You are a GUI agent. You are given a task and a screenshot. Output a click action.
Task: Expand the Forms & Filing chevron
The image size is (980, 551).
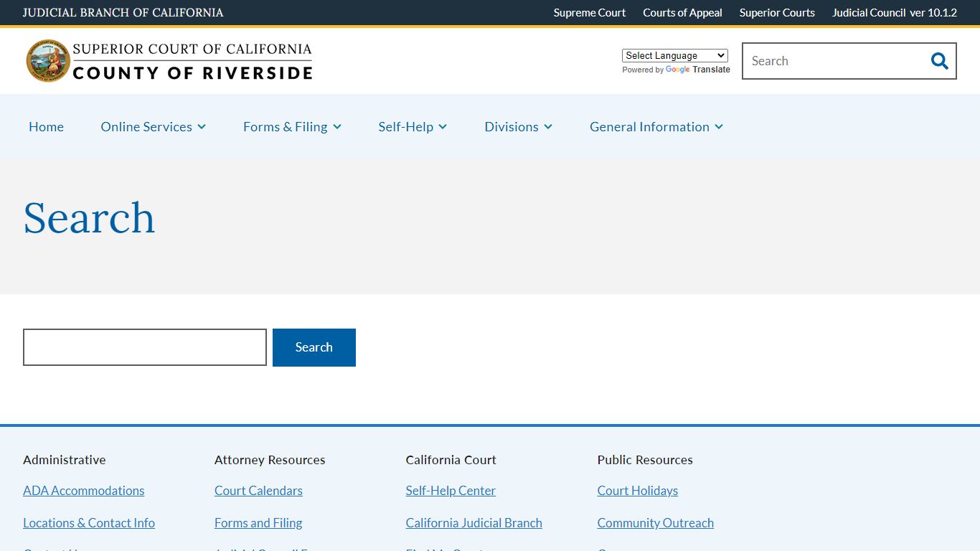pyautogui.click(x=337, y=127)
